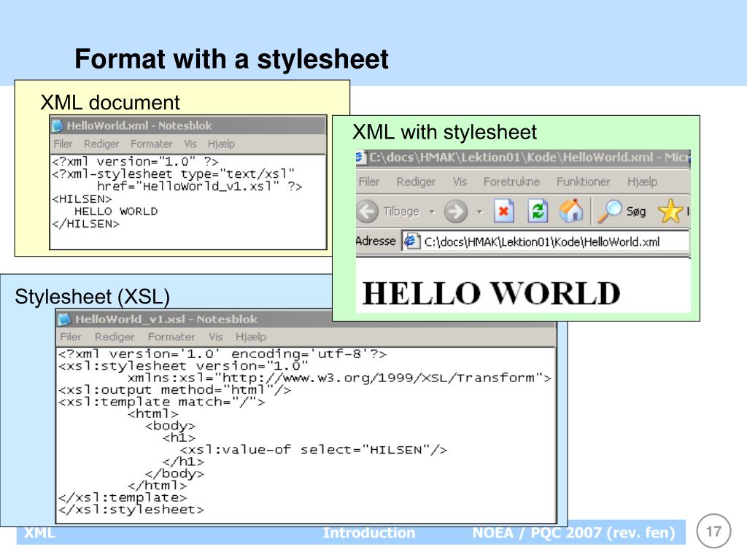This screenshot has height=560, width=747.
Task: Click the Søg button label
Action: (x=636, y=211)
